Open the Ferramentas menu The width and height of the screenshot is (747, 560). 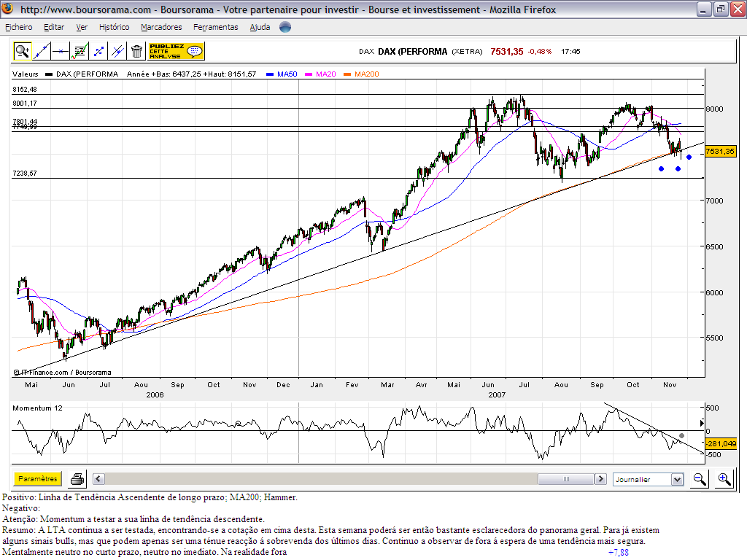click(216, 27)
